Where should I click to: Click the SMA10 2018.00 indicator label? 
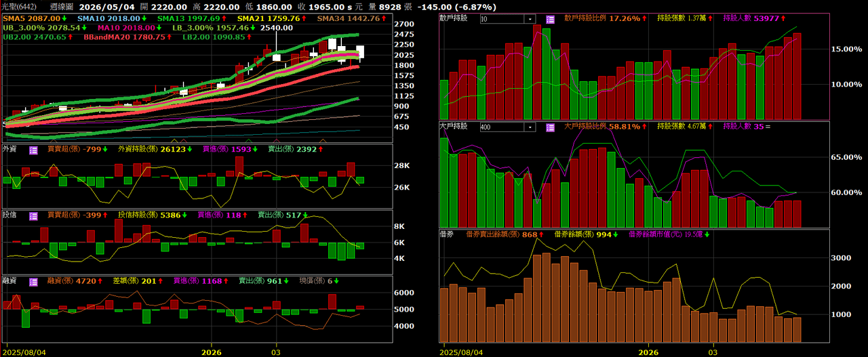pyautogui.click(x=113, y=18)
